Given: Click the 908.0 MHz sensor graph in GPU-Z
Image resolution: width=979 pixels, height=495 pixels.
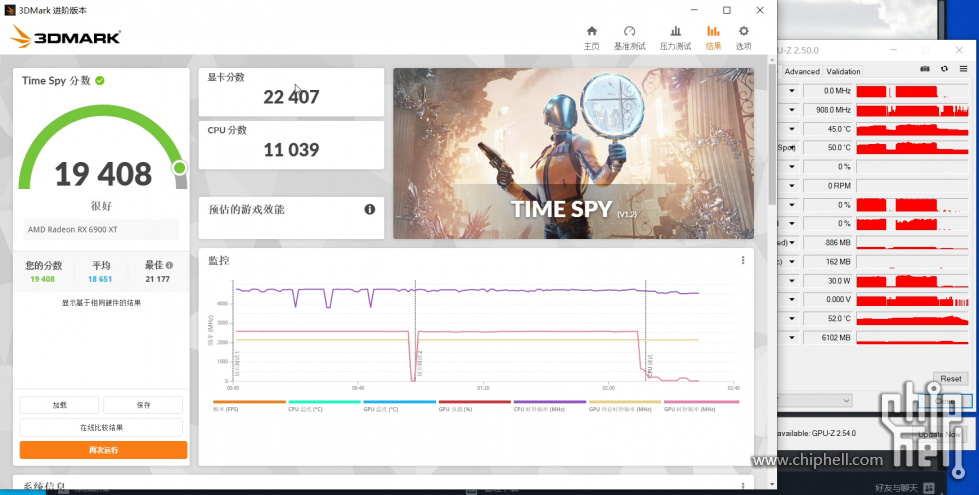Looking at the screenshot, I should [x=912, y=110].
